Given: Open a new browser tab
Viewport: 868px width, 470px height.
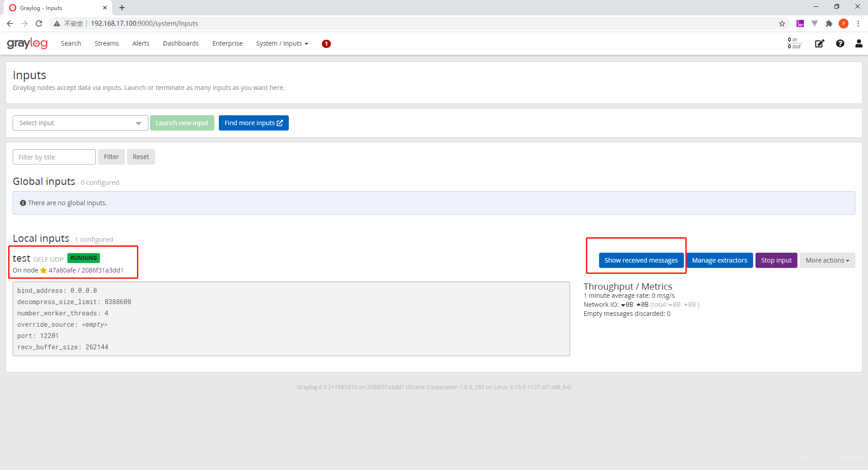Looking at the screenshot, I should click(122, 8).
